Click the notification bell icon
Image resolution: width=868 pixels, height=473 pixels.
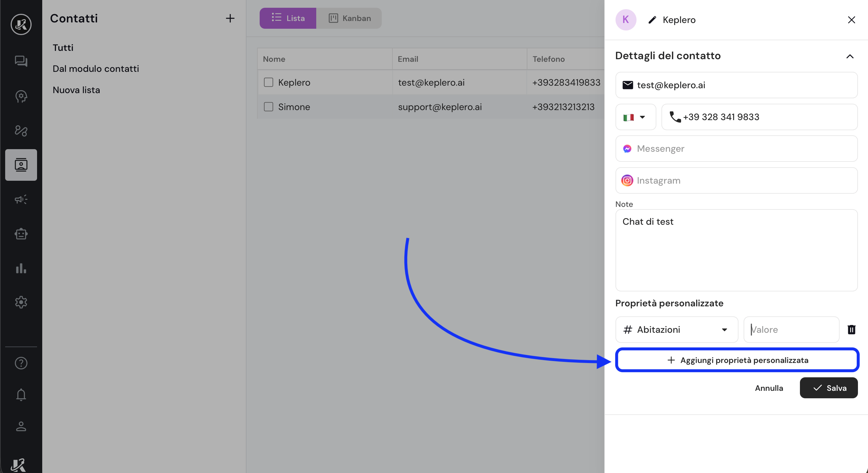(x=21, y=395)
